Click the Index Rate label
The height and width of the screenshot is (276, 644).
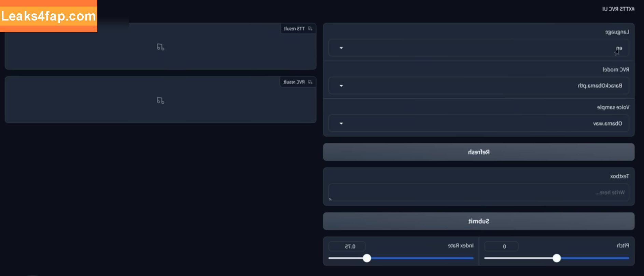[461, 246]
